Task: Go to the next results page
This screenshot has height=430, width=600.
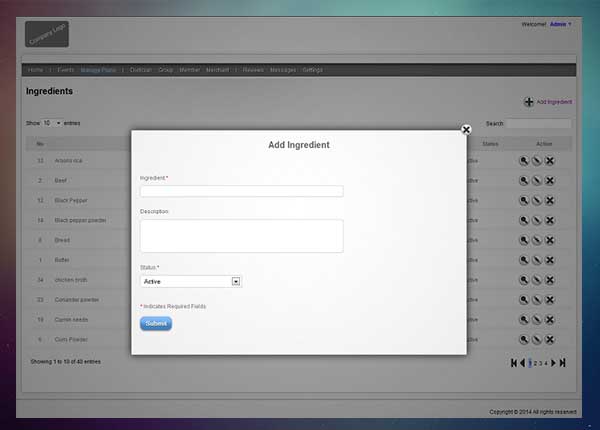Action: tap(553, 363)
